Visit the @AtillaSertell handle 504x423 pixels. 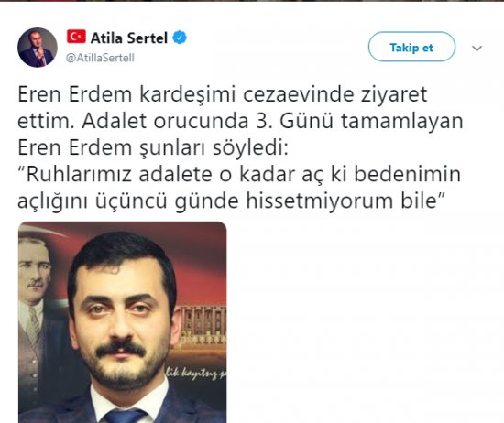pos(100,58)
